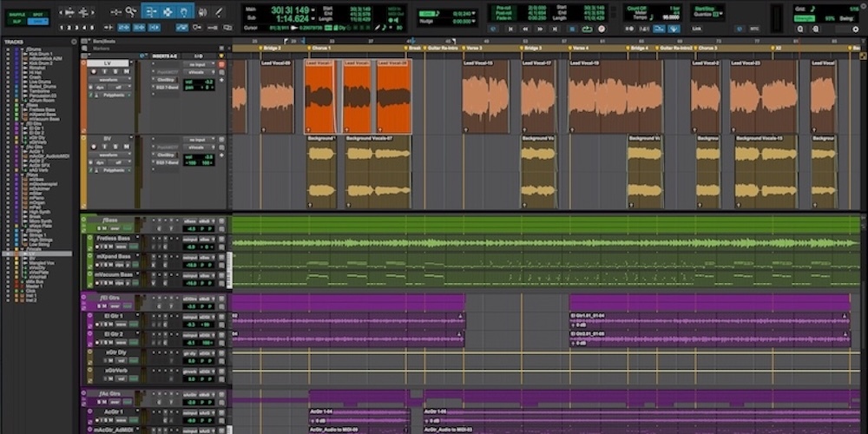Jump to Chorus 1 marker
This screenshot has width=868, height=434.
coord(322,49)
